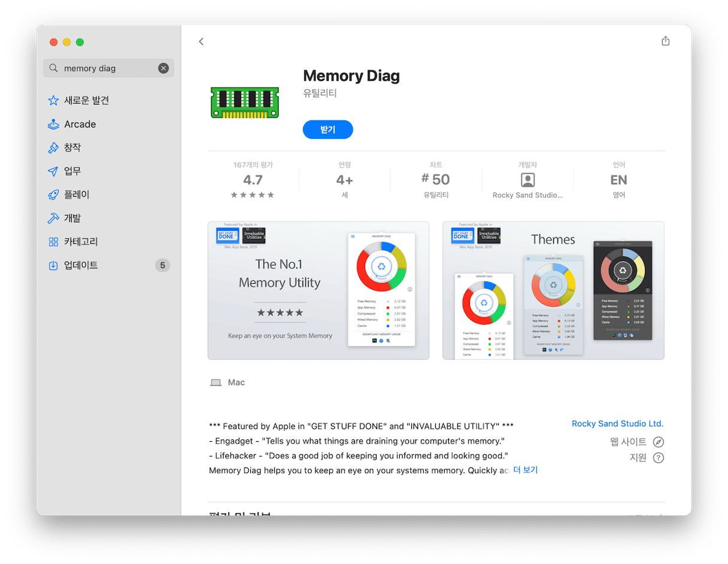728x564 pixels.
Task: Click the Mac laptop icon
Action: 216,383
